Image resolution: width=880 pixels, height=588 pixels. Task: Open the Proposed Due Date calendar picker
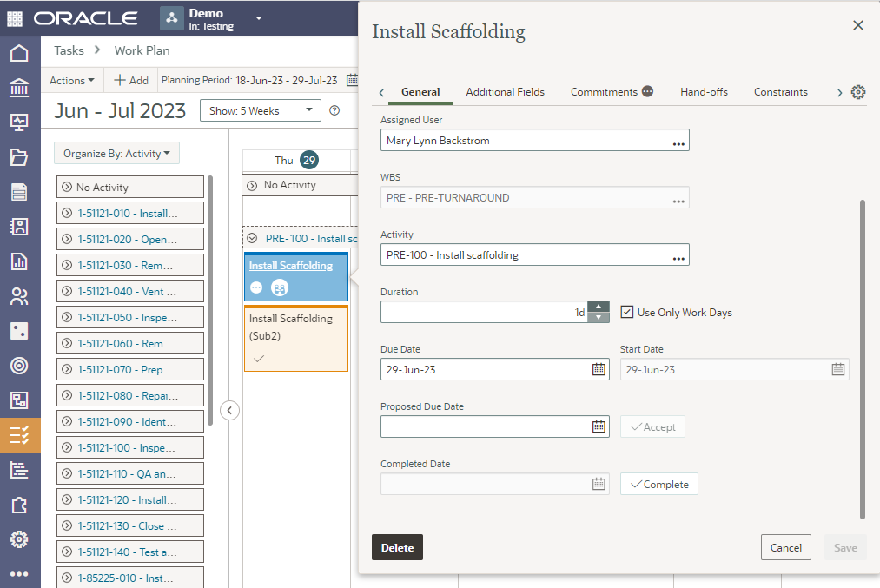(599, 426)
